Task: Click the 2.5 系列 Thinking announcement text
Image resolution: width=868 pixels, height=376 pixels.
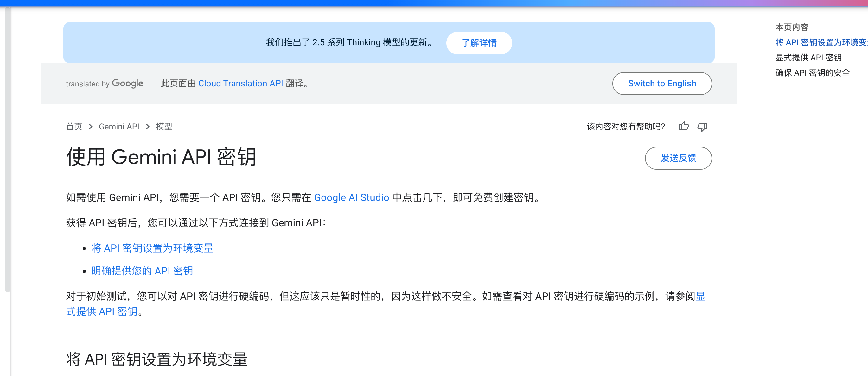Action: pyautogui.click(x=350, y=42)
